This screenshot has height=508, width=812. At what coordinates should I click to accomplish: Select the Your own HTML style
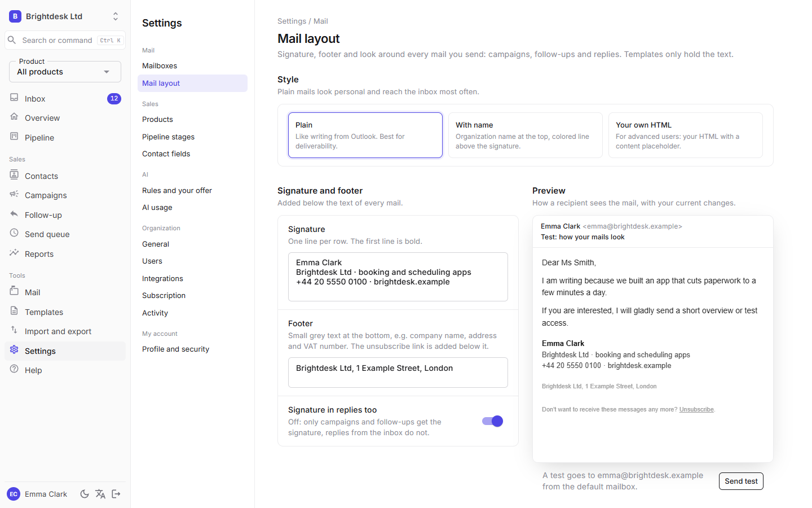pyautogui.click(x=686, y=135)
